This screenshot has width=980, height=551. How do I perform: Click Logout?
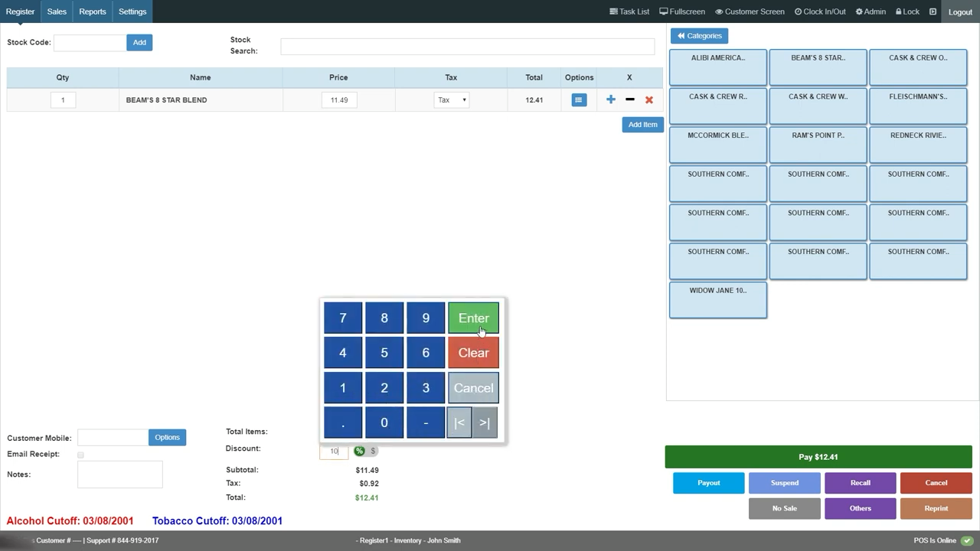[x=960, y=11]
